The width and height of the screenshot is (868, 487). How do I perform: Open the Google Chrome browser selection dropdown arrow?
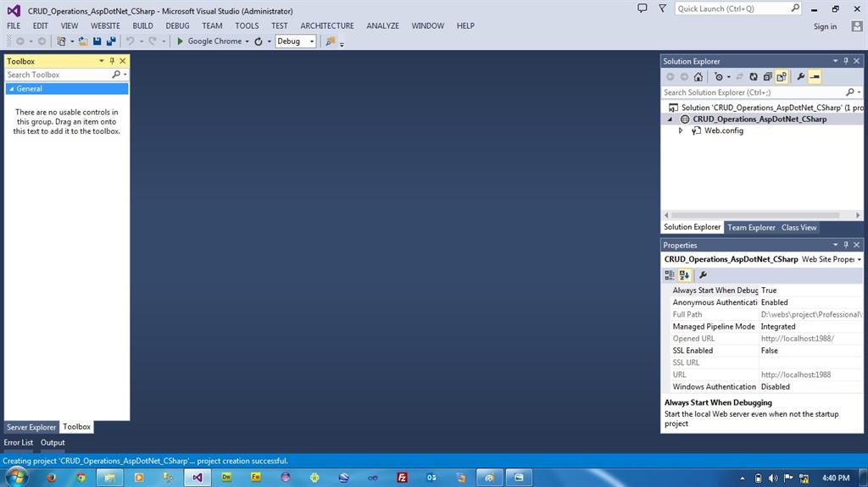[x=247, y=42]
